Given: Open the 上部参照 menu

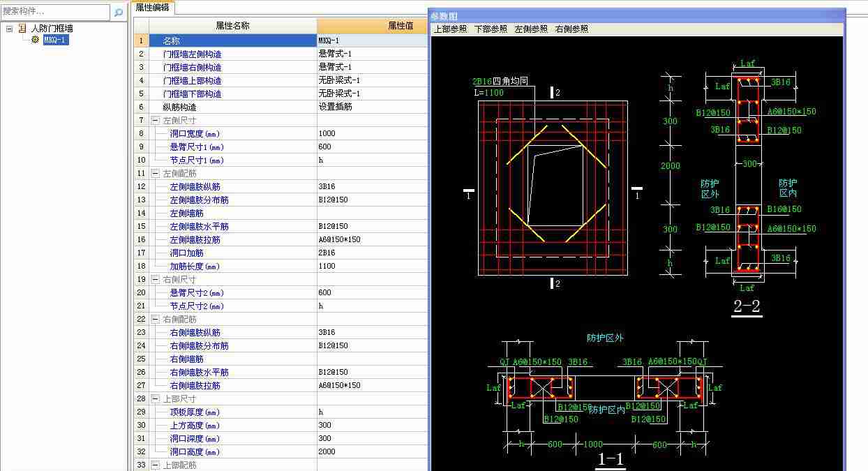Looking at the screenshot, I should tap(450, 29).
